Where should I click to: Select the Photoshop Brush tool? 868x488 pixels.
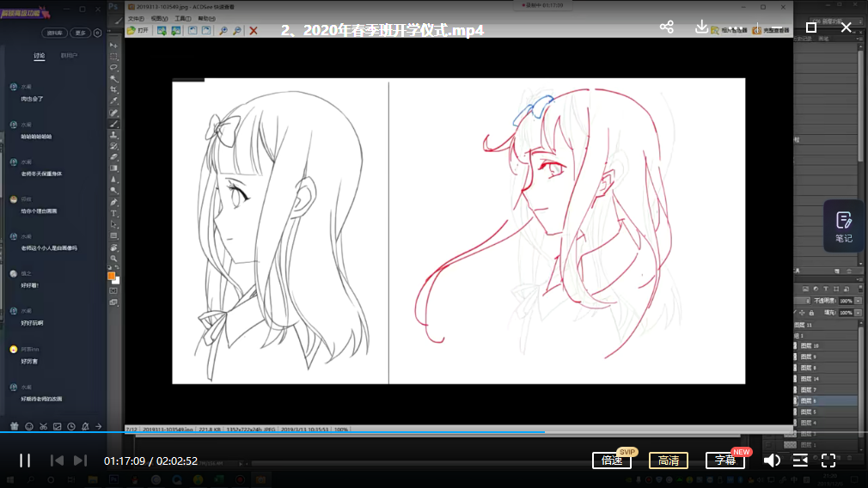(113, 124)
